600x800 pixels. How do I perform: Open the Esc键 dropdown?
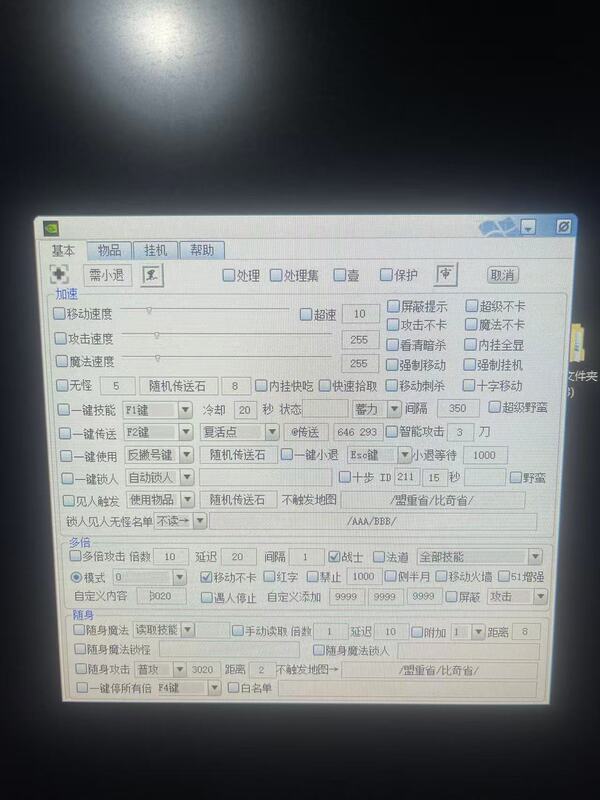tap(379, 454)
